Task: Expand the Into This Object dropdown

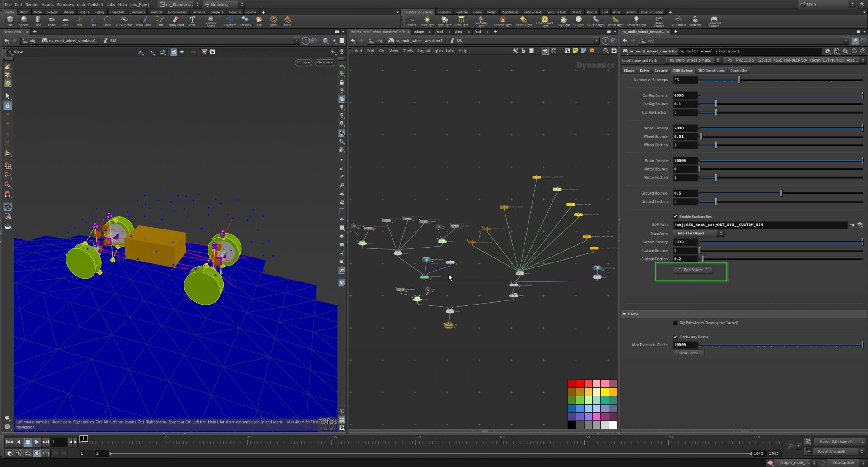Action: tap(698, 233)
